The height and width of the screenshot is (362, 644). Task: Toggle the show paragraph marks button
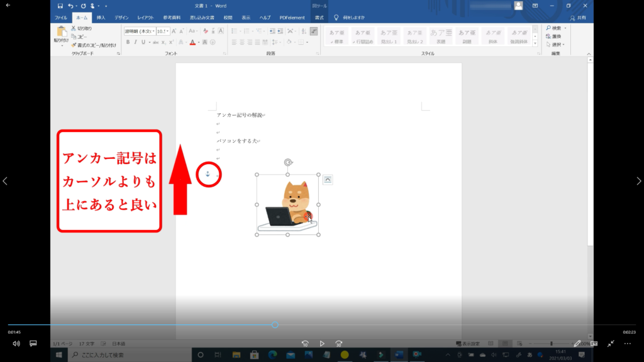tap(314, 31)
